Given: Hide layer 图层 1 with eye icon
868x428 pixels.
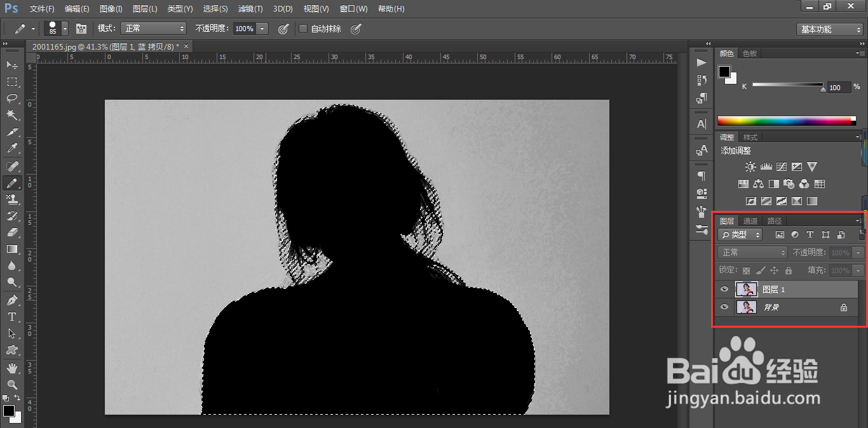Looking at the screenshot, I should pyautogui.click(x=724, y=290).
